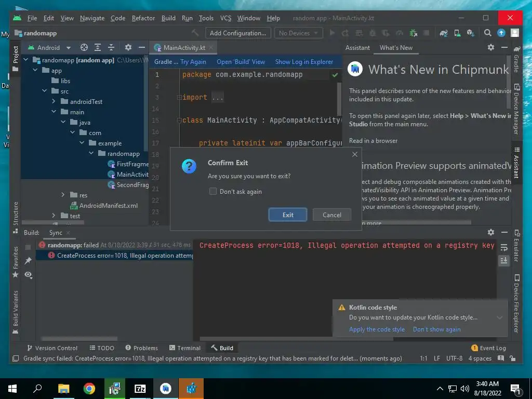
Task: Open the Device Manager toolbar icon
Action: pyautogui.click(x=457, y=33)
